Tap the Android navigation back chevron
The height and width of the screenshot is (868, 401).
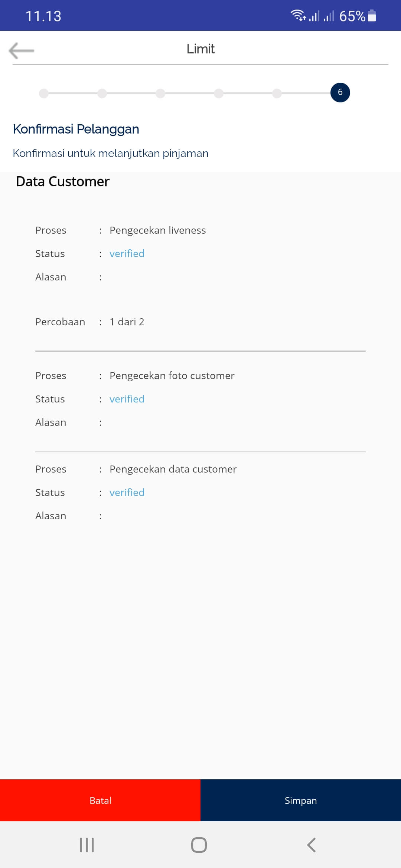[312, 845]
